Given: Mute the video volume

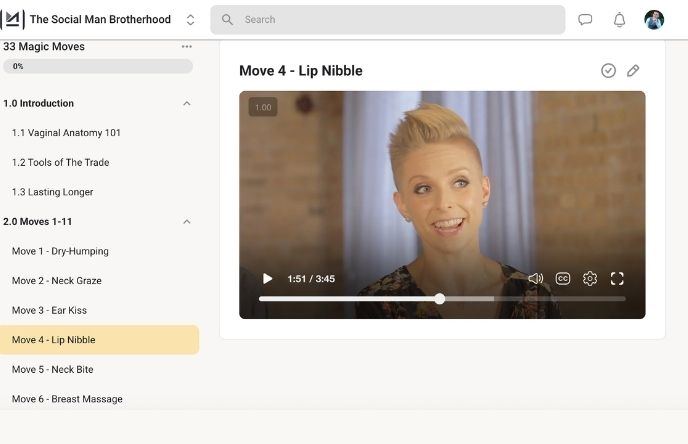Looking at the screenshot, I should tap(535, 279).
